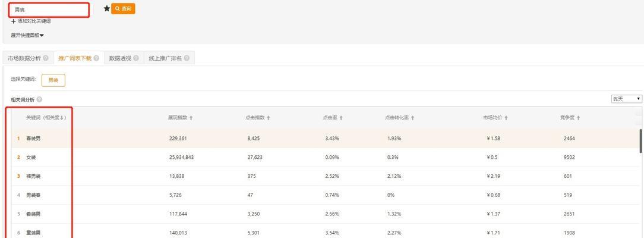Click the 2651 competition value

pyautogui.click(x=569, y=214)
